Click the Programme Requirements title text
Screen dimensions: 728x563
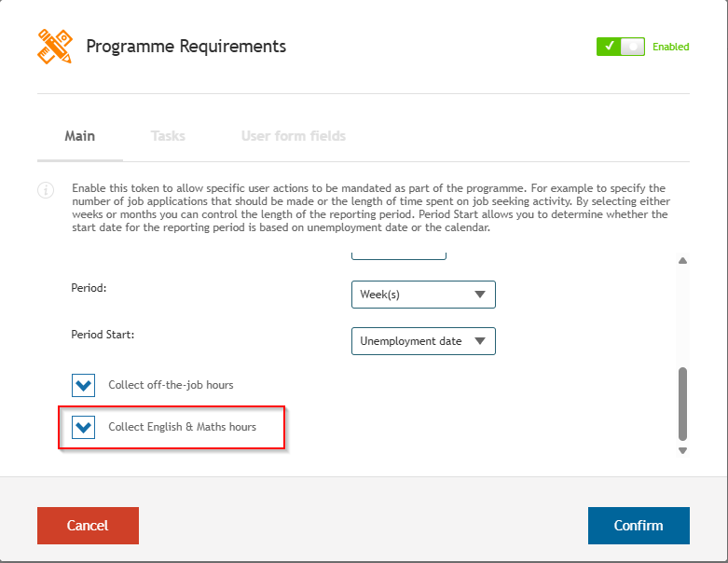point(186,47)
